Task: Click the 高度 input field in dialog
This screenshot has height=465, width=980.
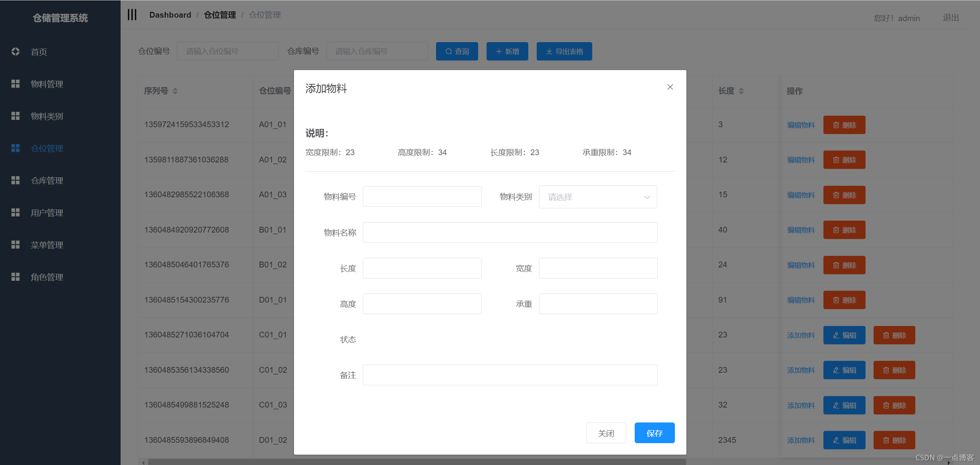Action: (x=422, y=304)
